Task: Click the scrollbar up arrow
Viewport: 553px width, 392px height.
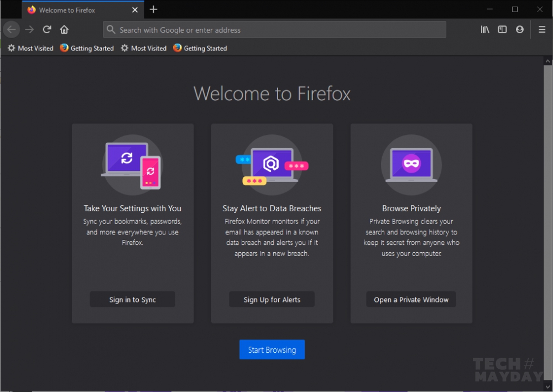Action: point(547,61)
